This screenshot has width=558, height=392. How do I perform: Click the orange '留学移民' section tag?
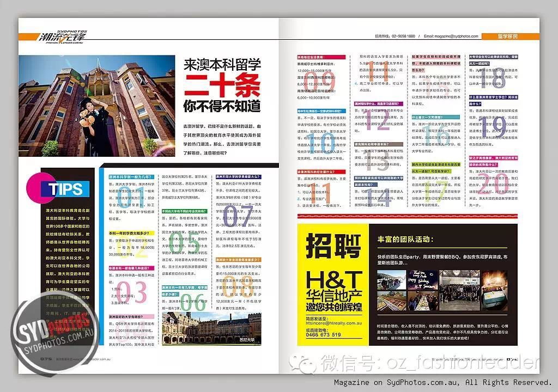pyautogui.click(x=508, y=36)
